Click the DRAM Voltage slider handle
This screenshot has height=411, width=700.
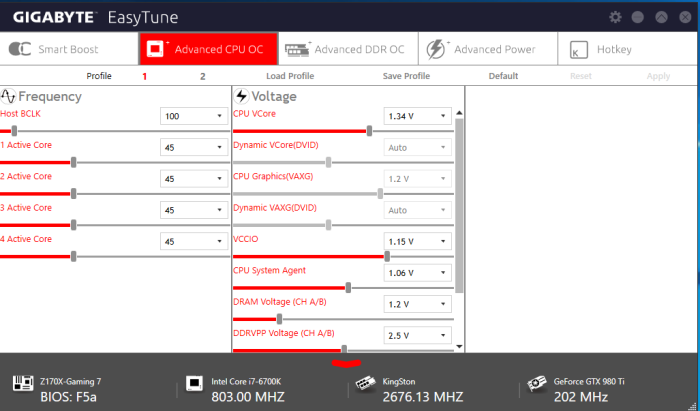coord(279,319)
